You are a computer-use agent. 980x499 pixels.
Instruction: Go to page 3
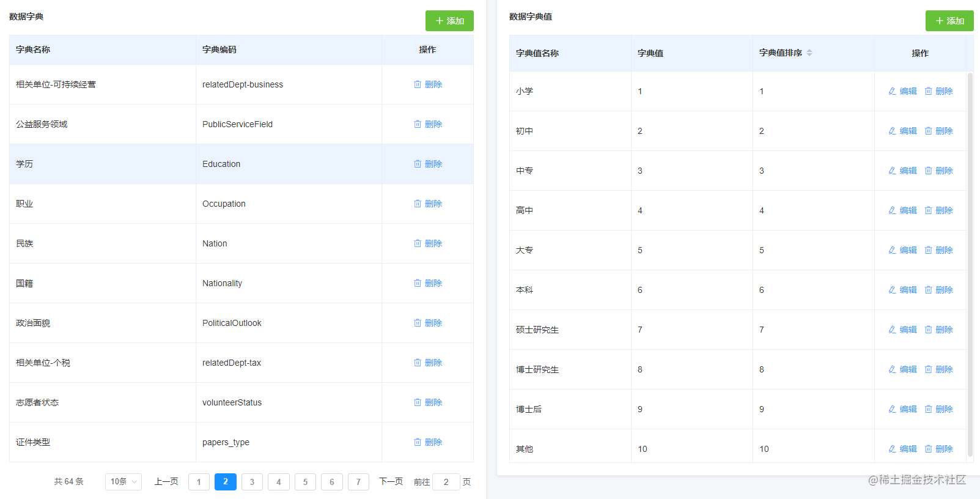point(252,482)
